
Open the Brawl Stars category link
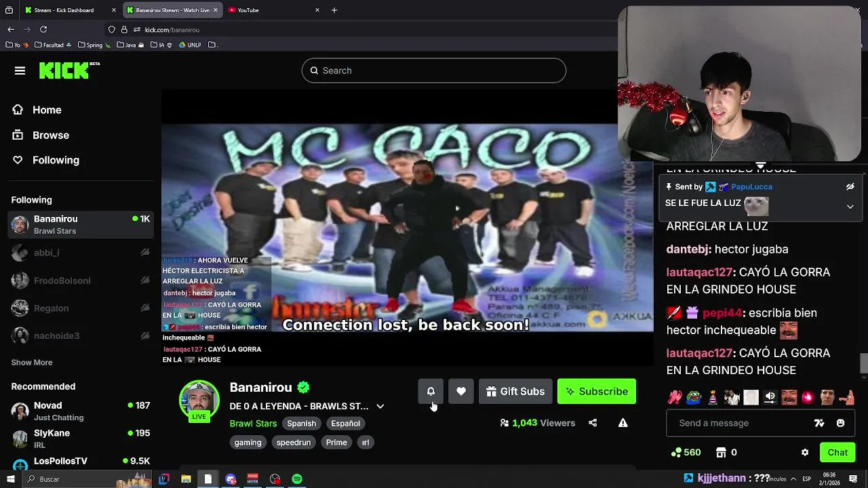[x=253, y=424]
